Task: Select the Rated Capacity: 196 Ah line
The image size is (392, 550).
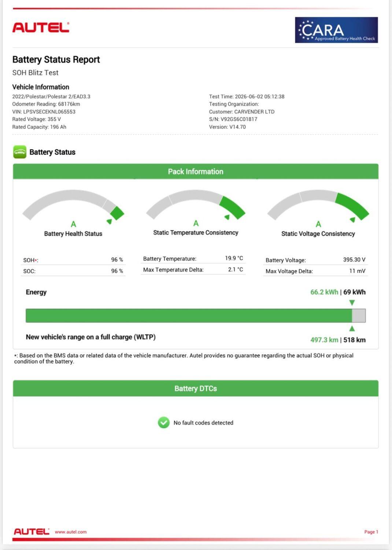Action: click(39, 127)
